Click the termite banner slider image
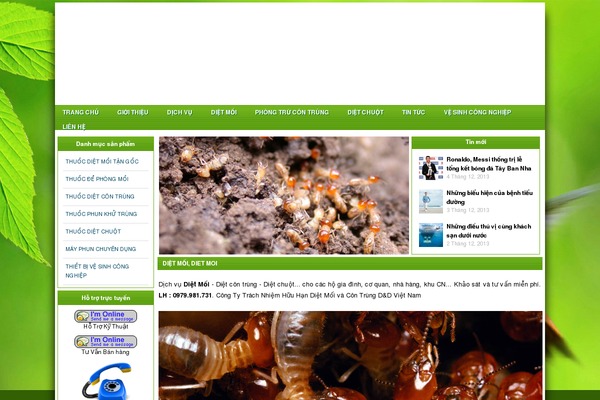This screenshot has width=600, height=400. click(x=284, y=195)
